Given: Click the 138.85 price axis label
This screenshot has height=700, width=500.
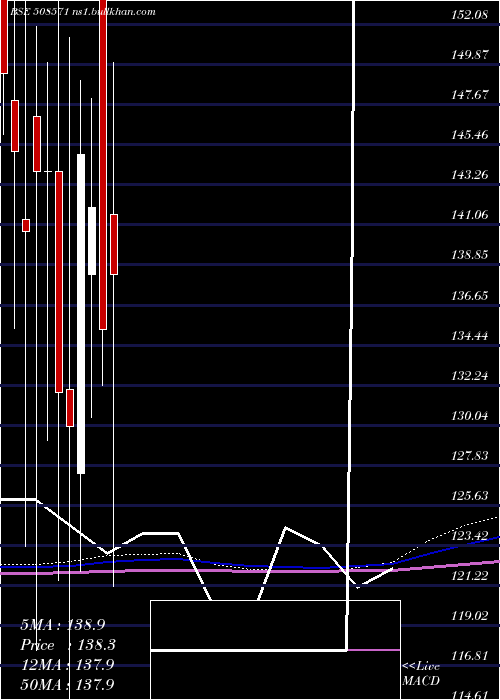Looking at the screenshot, I should (x=469, y=255).
